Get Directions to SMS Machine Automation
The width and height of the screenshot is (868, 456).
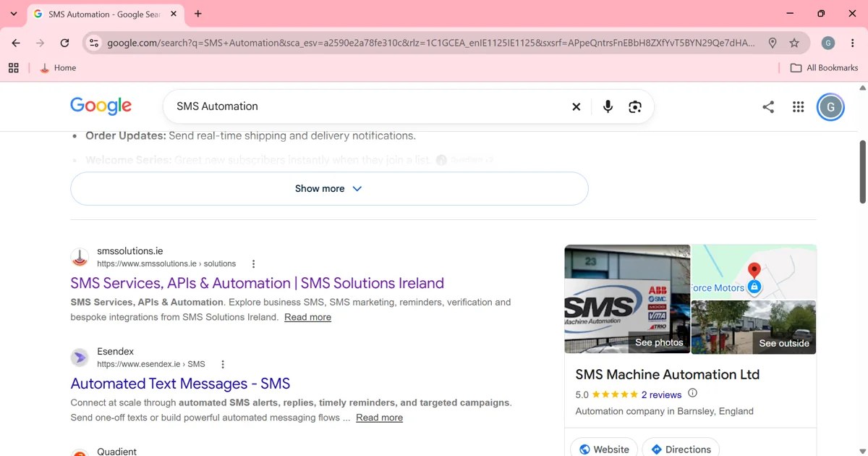[x=681, y=449]
